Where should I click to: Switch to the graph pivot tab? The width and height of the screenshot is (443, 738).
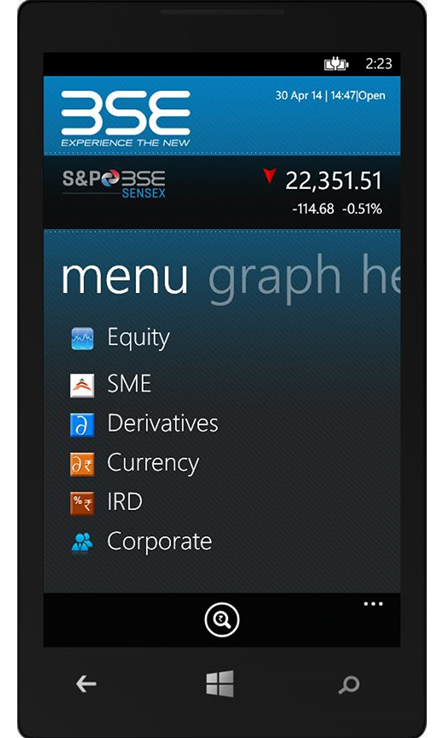pos(274,279)
